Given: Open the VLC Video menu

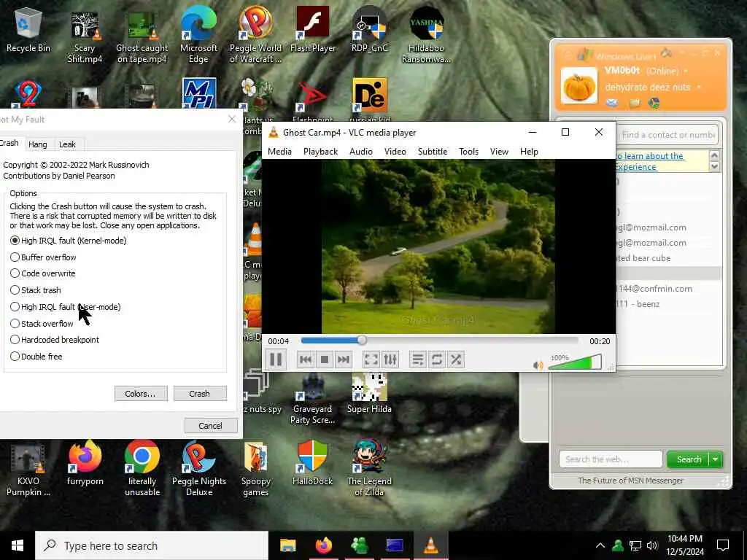Looking at the screenshot, I should (395, 152).
